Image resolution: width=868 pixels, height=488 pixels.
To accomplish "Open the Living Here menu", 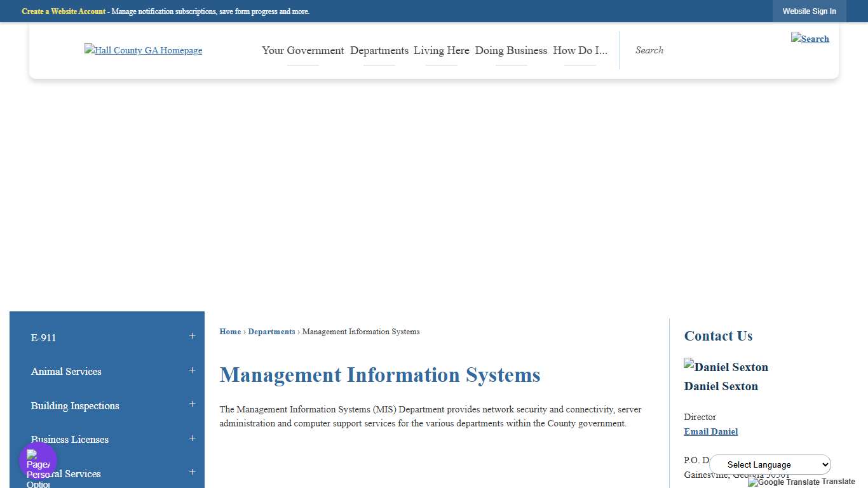I will click(441, 50).
